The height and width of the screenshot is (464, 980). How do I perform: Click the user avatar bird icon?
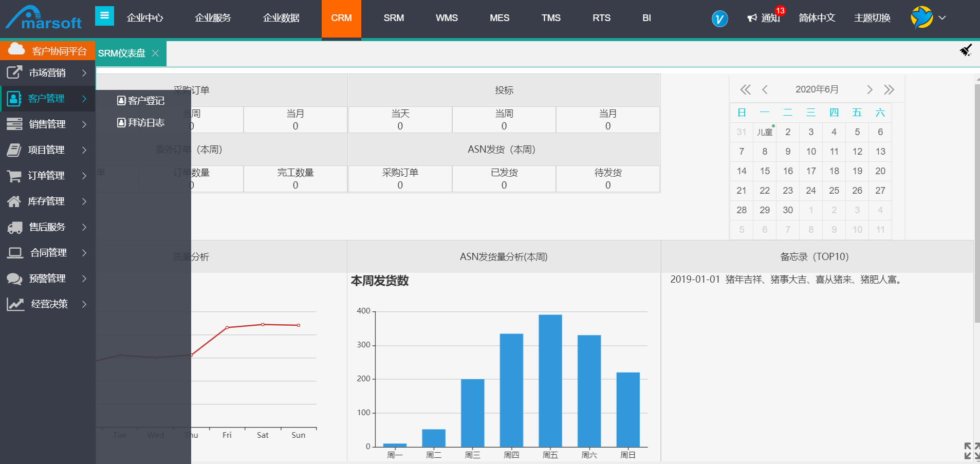[x=922, y=17]
